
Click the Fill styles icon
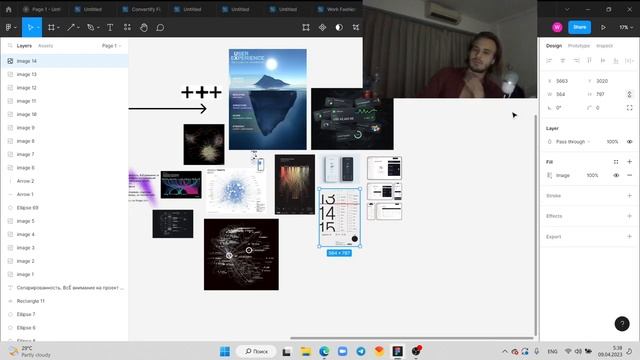click(616, 162)
